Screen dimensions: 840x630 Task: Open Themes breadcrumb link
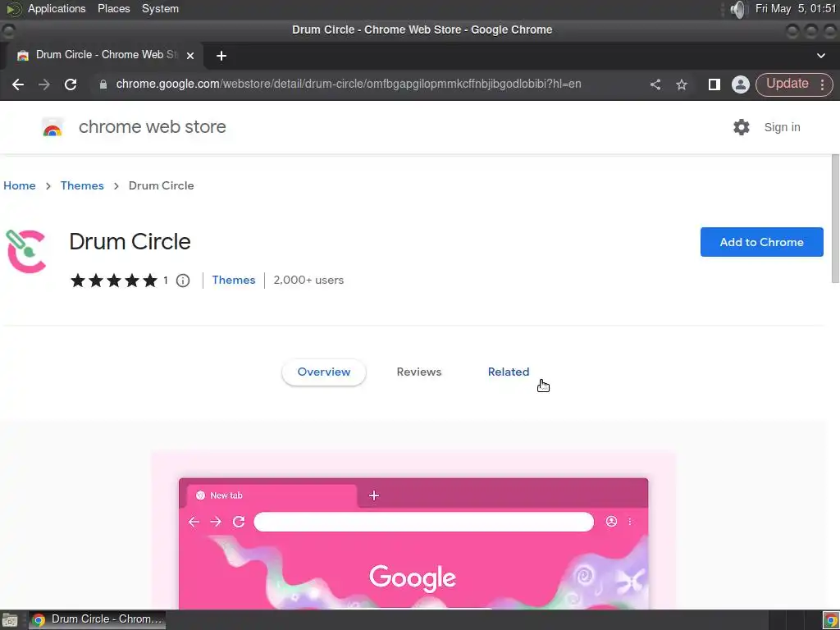(82, 185)
